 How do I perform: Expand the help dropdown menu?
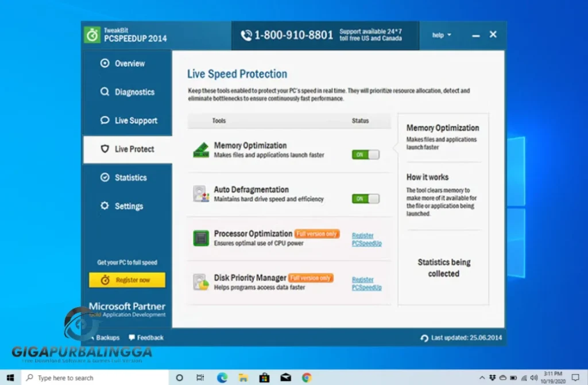pyautogui.click(x=441, y=35)
